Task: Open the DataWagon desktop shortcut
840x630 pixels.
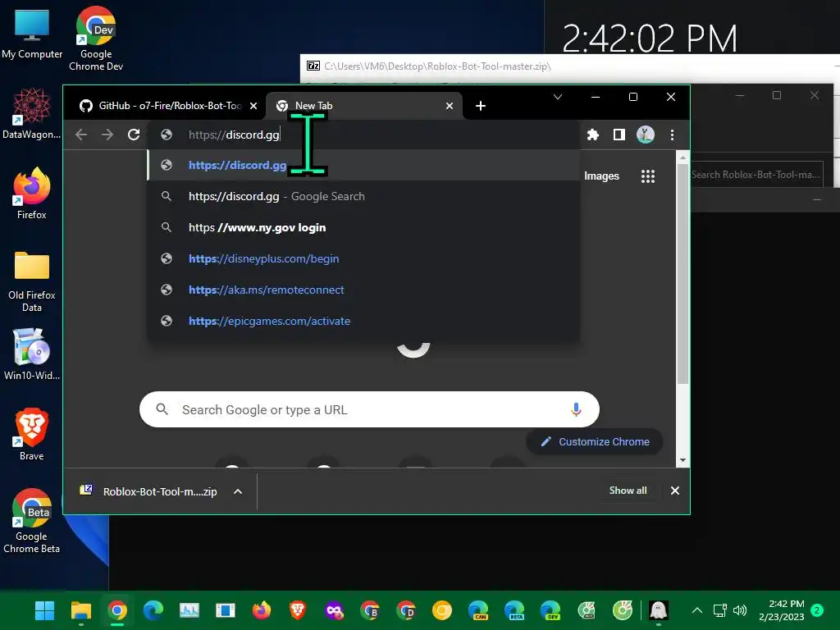Action: click(32, 114)
